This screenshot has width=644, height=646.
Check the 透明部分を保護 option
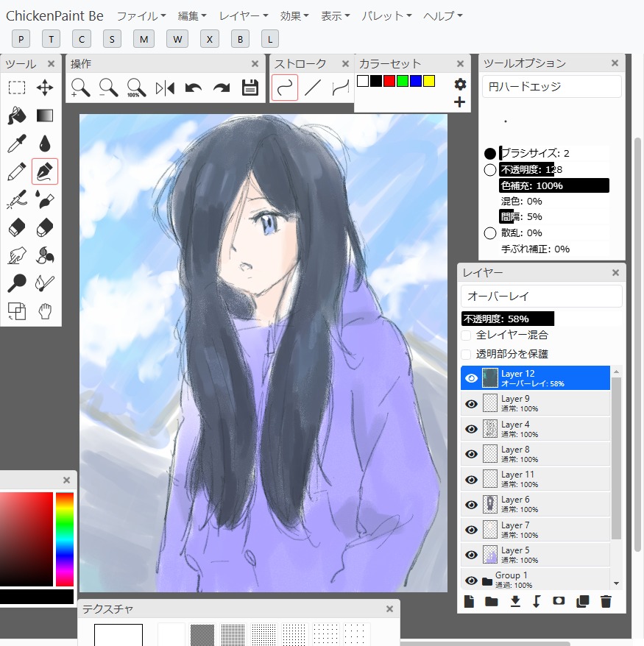(x=466, y=354)
